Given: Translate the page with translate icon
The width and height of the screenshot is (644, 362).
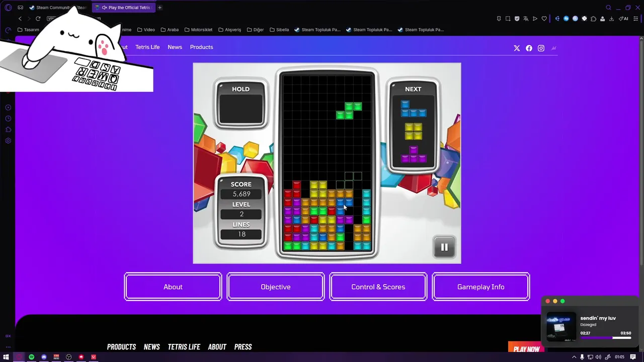Looking at the screenshot, I should point(526,19).
